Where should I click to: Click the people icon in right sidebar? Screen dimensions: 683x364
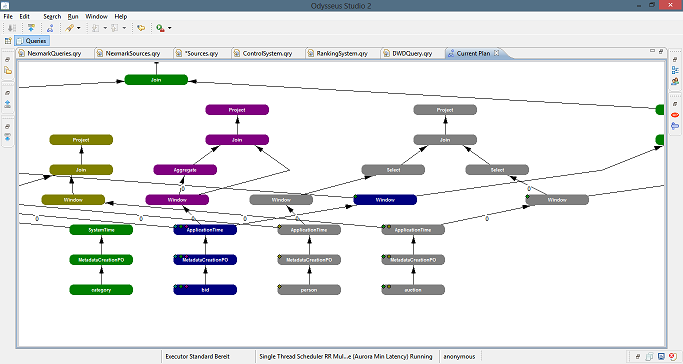coord(675,81)
